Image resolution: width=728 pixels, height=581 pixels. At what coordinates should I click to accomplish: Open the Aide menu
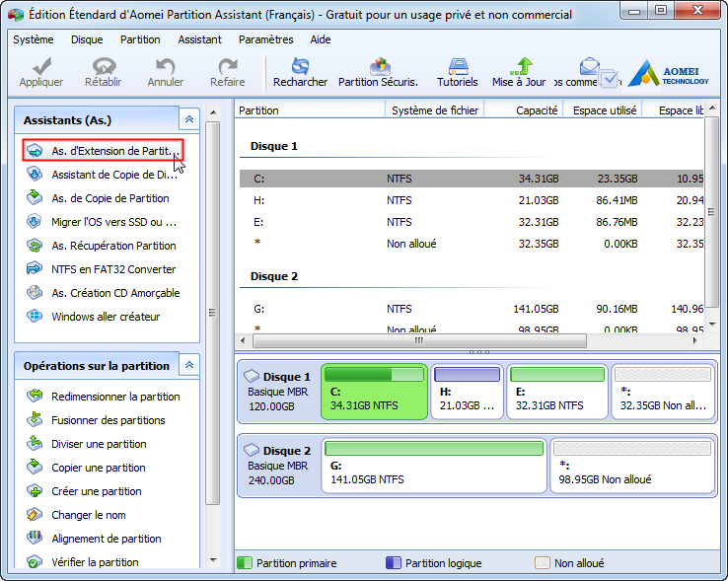pos(321,39)
